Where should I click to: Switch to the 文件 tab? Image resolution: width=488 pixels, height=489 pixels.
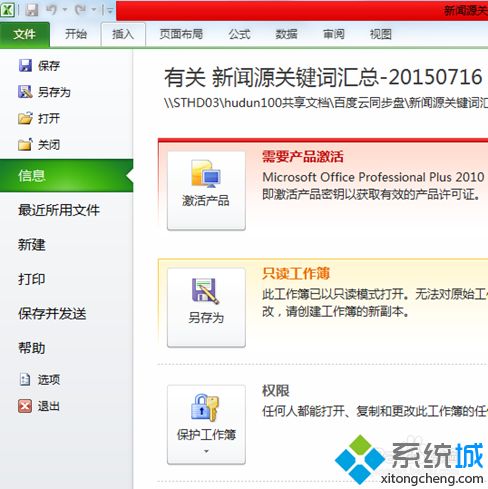click(x=25, y=34)
